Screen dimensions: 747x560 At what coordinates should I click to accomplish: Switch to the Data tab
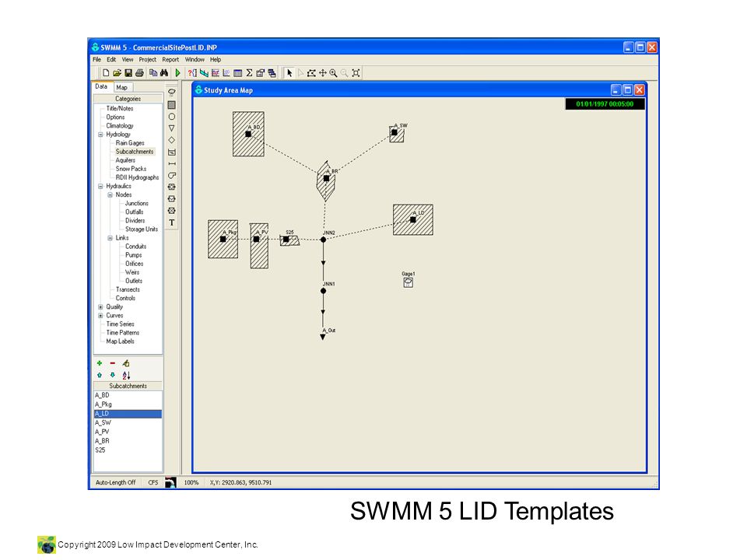101,86
